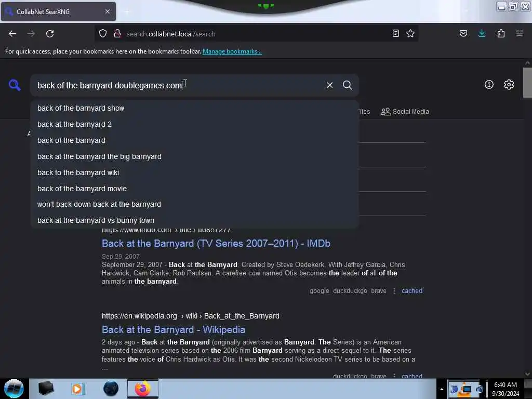This screenshot has width=532, height=399.
Task: Click the SearXNG magnifier logo
Action: (14, 85)
